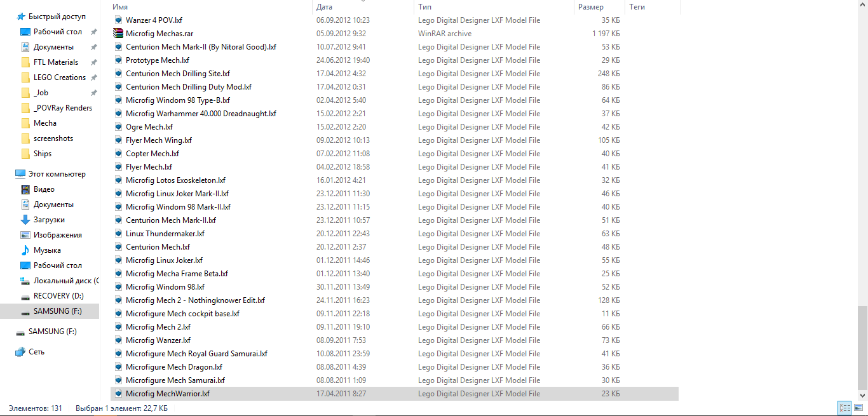Click the _POVRay Renders folder icon

coord(25,108)
